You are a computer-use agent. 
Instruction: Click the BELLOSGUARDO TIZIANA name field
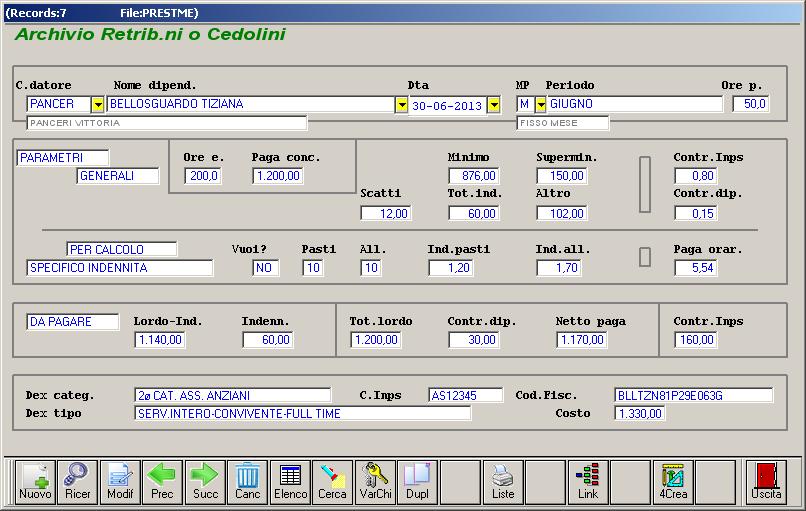(x=251, y=104)
